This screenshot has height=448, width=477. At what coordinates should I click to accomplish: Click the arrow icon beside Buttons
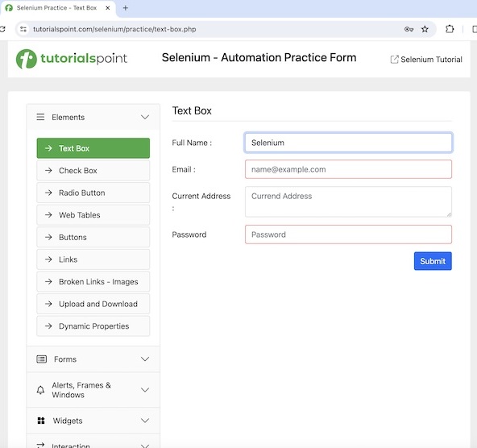click(x=48, y=237)
